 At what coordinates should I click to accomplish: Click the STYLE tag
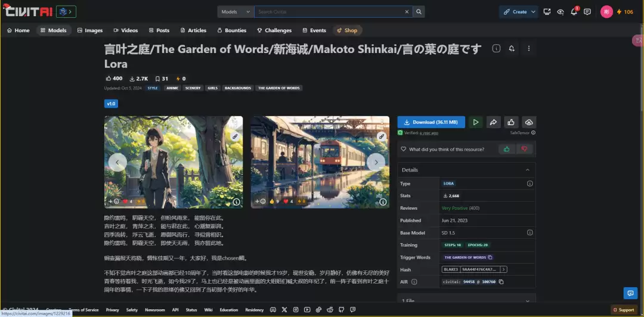click(153, 88)
